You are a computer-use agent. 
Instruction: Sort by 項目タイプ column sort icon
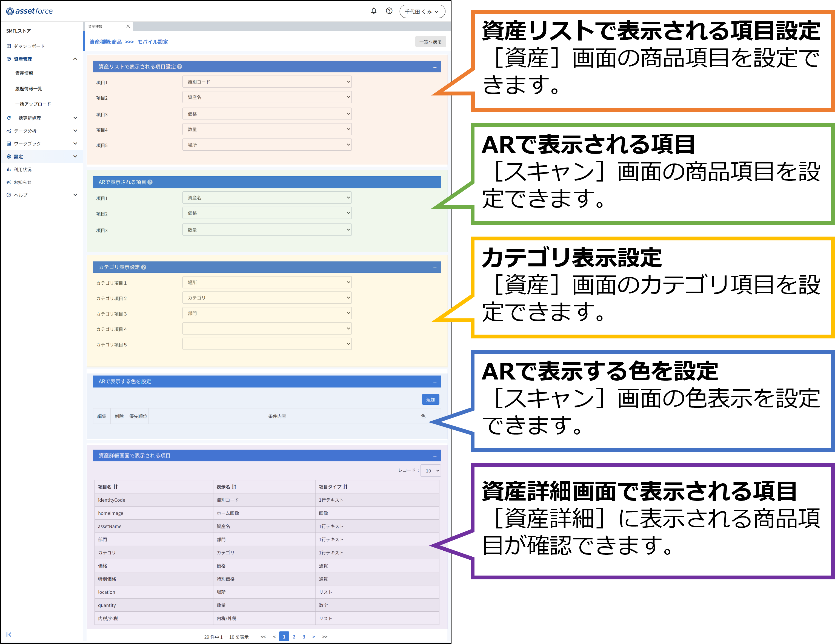tap(345, 487)
